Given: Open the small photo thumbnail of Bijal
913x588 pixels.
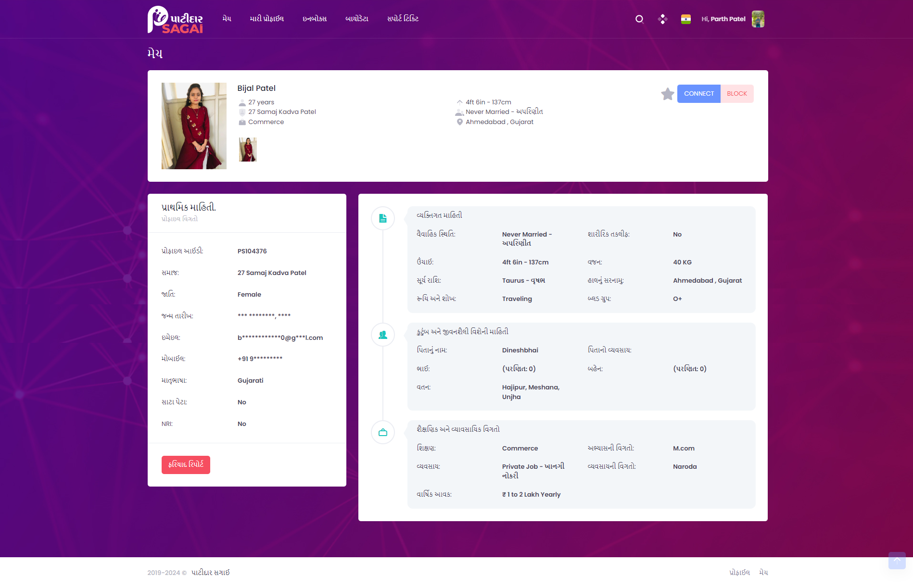Looking at the screenshot, I should click(247, 149).
